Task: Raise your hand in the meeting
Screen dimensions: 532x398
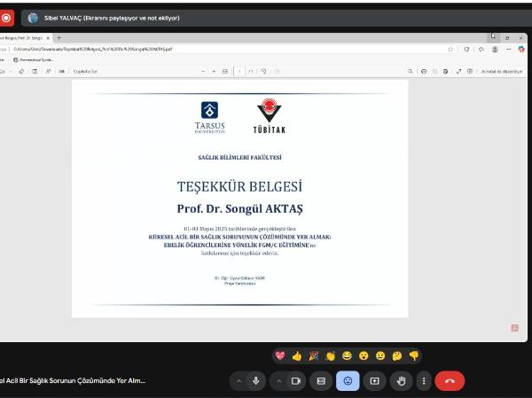Action: [402, 380]
